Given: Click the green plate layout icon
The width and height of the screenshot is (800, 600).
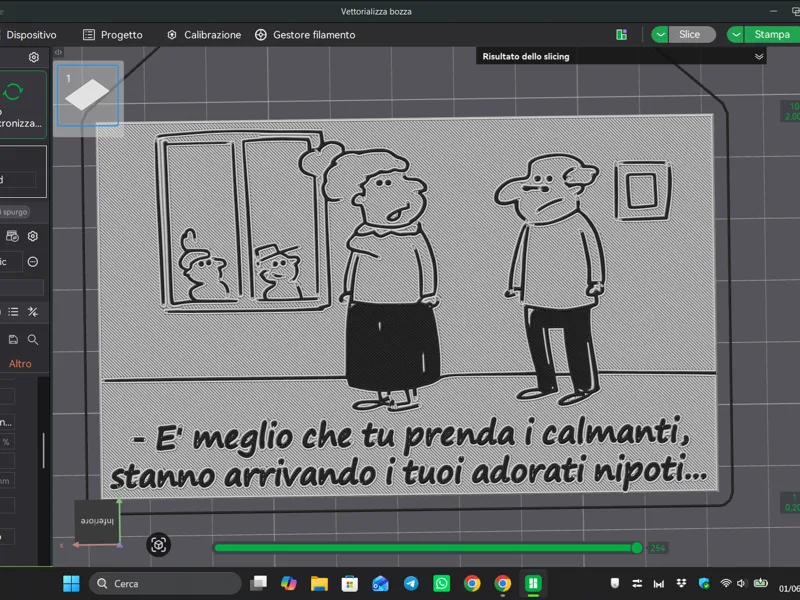Looking at the screenshot, I should 621,35.
